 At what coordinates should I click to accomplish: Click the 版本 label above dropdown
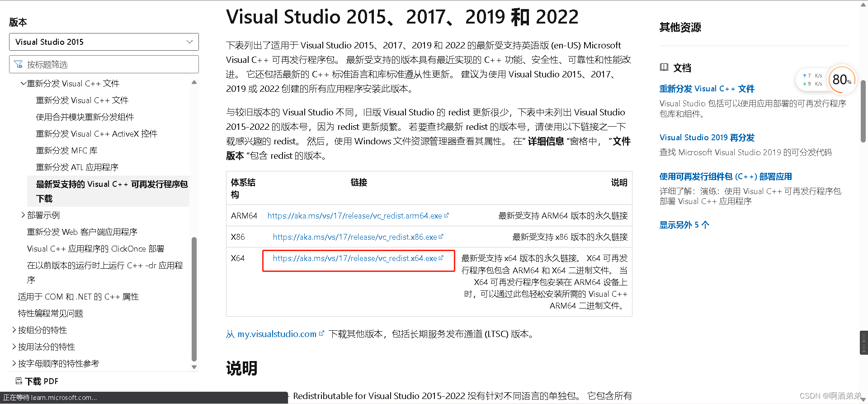[18, 22]
